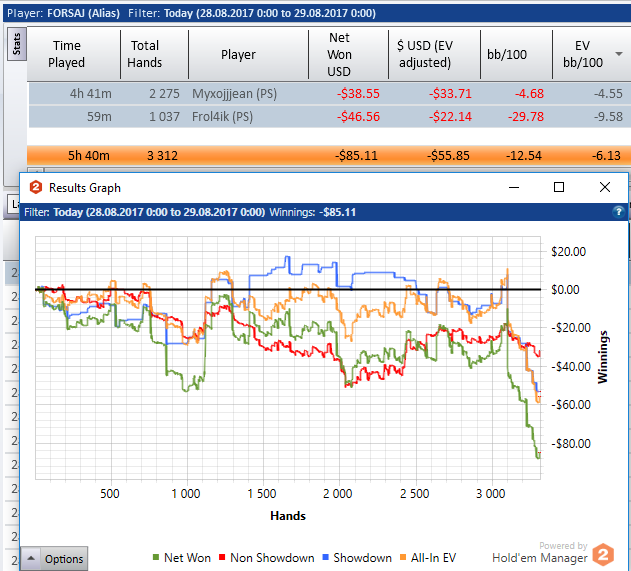Click EV adjusted value -$33.71
Image resolution: width=631 pixels, height=571 pixels.
pyautogui.click(x=450, y=94)
